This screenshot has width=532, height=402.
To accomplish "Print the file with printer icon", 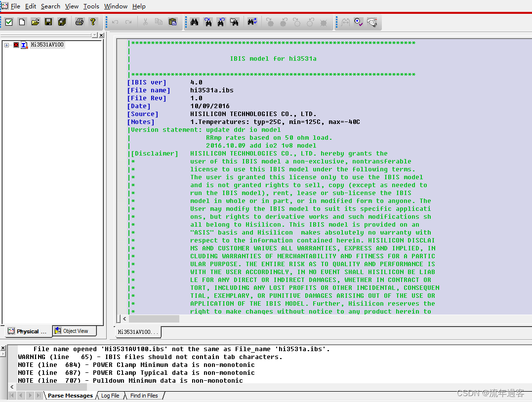I will pos(80,22).
